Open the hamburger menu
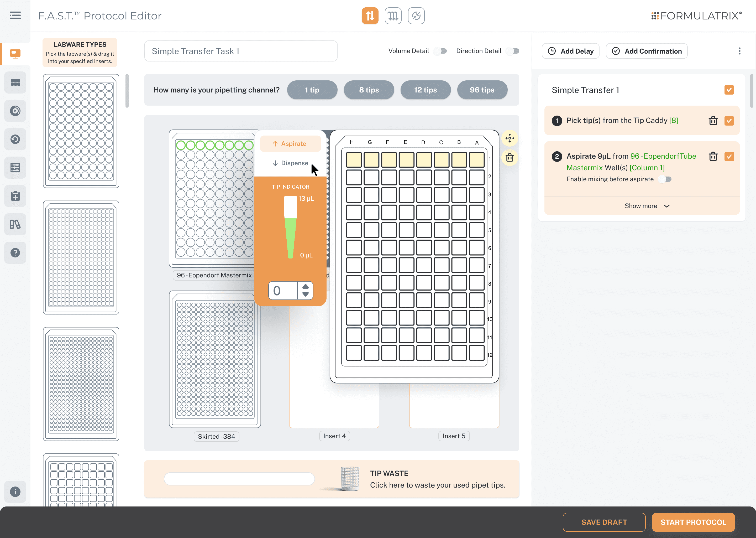756x538 pixels. point(15,15)
